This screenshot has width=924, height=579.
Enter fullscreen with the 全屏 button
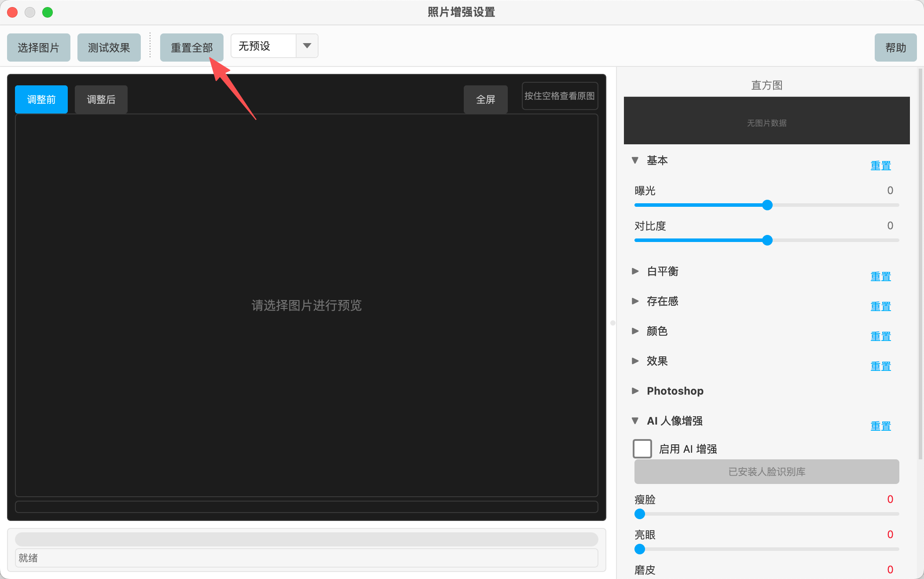coord(485,99)
